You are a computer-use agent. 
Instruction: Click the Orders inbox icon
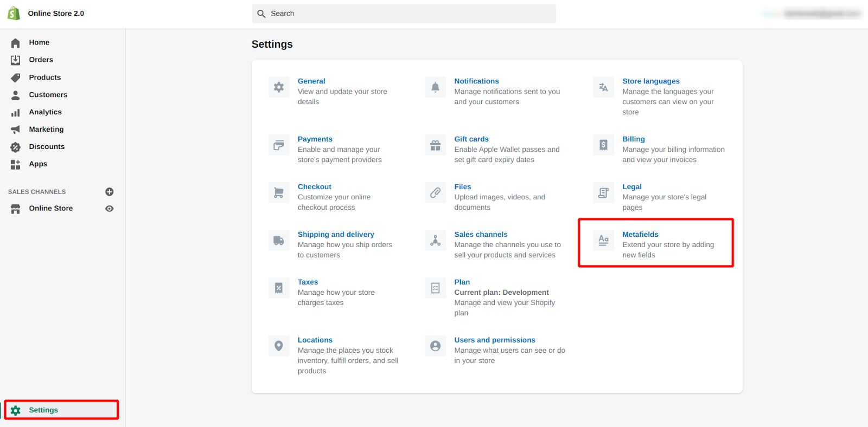(x=15, y=60)
